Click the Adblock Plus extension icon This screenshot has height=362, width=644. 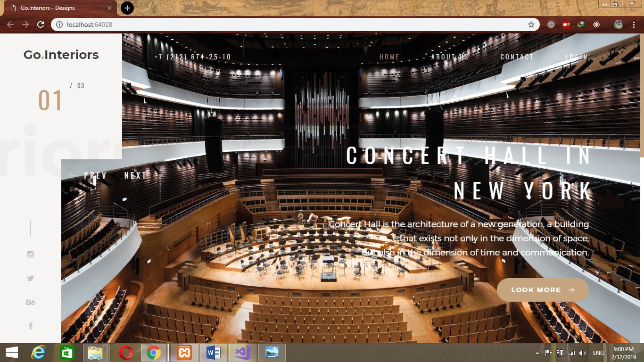(x=566, y=25)
